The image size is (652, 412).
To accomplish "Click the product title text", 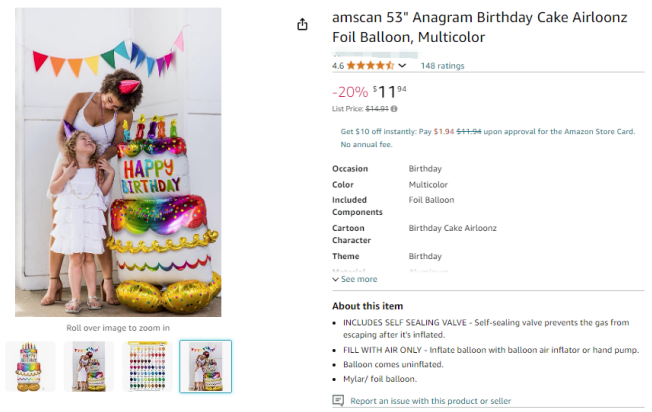I will tap(481, 28).
